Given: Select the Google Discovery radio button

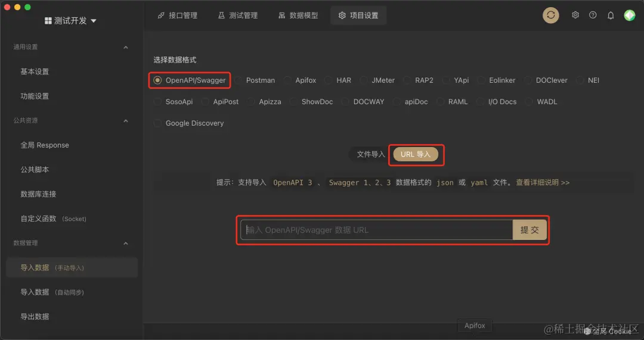Looking at the screenshot, I should (x=157, y=123).
